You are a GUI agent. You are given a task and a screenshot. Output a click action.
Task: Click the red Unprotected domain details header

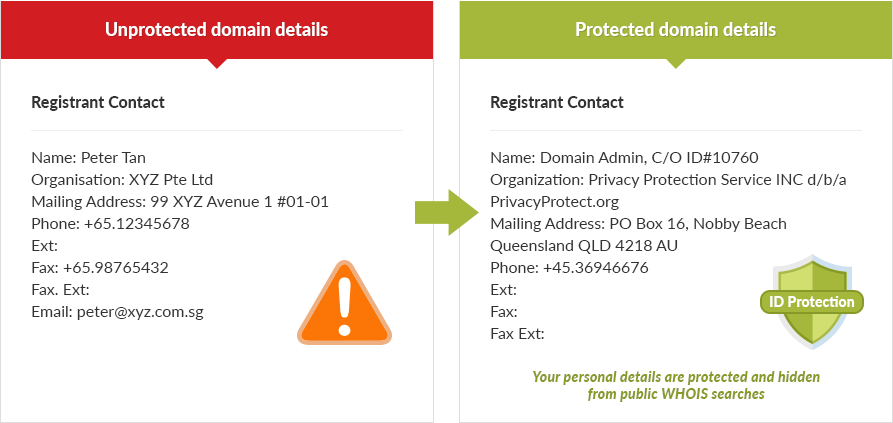[x=216, y=29]
